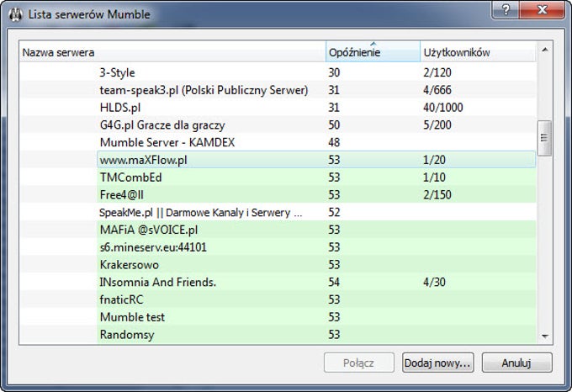Click the Dodaj nowy... button
572x392 pixels.
[x=437, y=363]
